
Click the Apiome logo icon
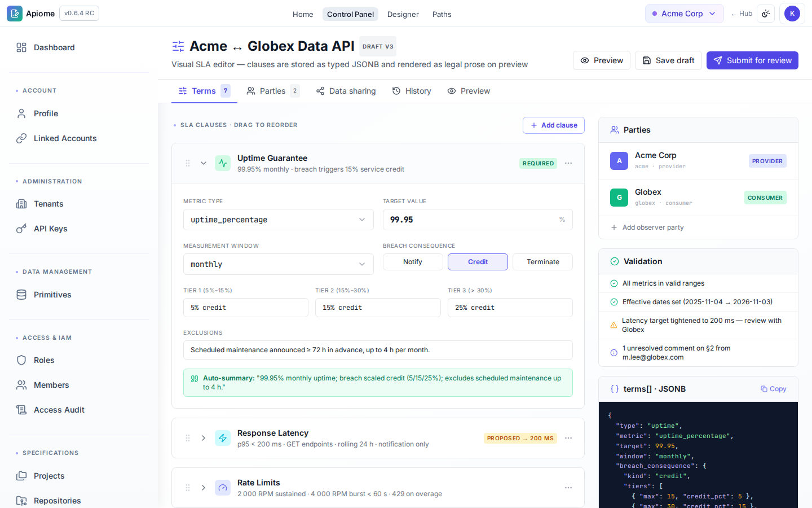pyautogui.click(x=15, y=14)
